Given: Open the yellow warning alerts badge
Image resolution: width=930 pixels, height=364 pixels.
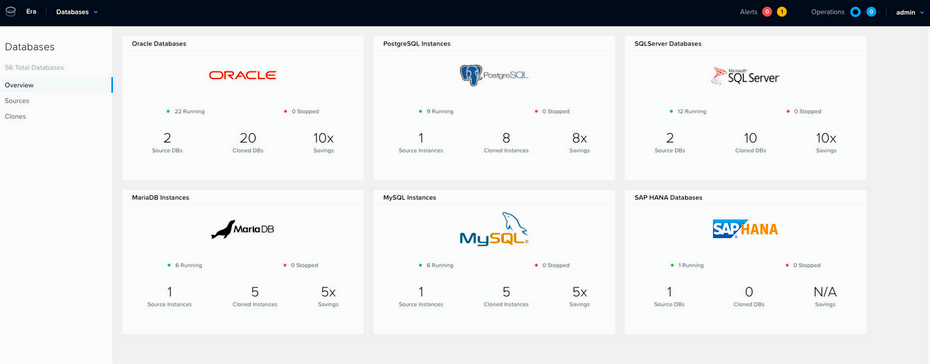Looking at the screenshot, I should tap(782, 12).
